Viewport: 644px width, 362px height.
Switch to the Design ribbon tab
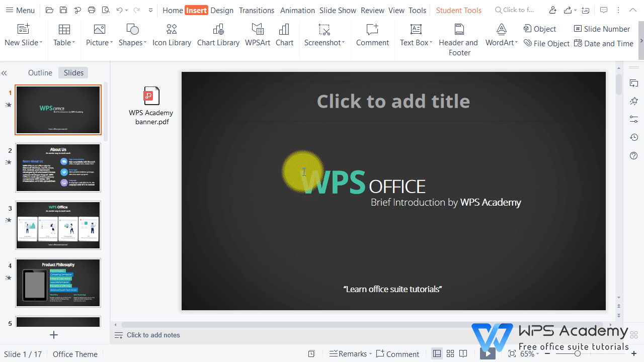click(221, 10)
